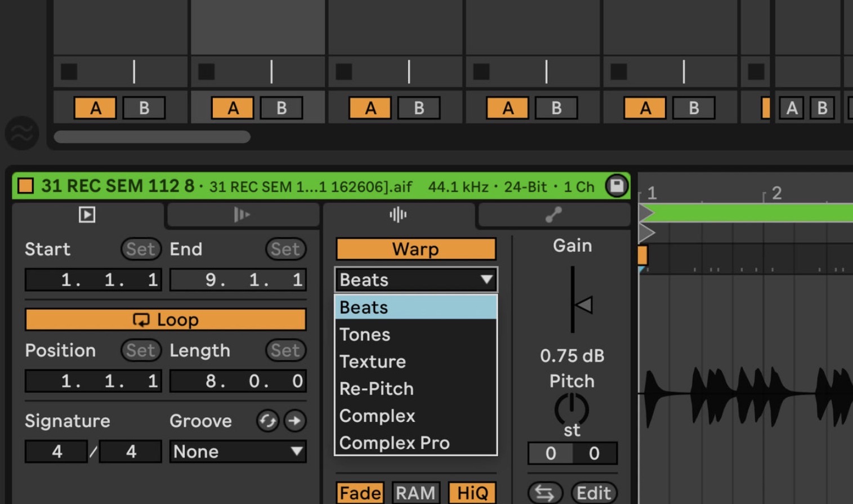Click the orange clip activator square
The width and height of the screenshot is (853, 504).
25,186
